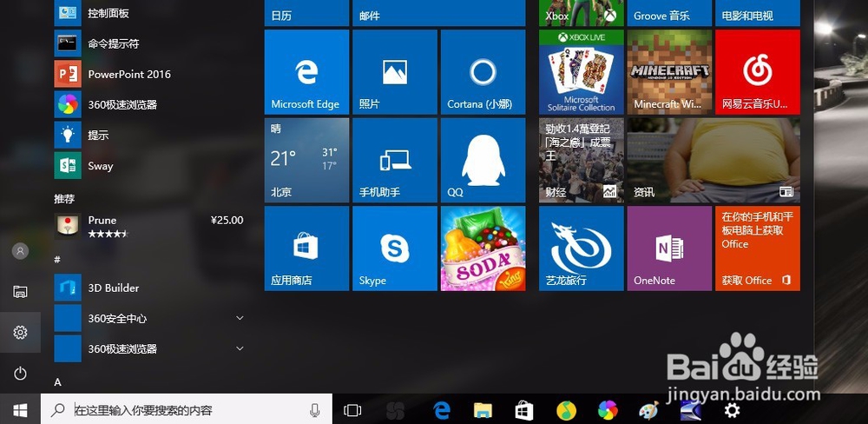Open the Get Office (获取 Office) tile

(757, 248)
